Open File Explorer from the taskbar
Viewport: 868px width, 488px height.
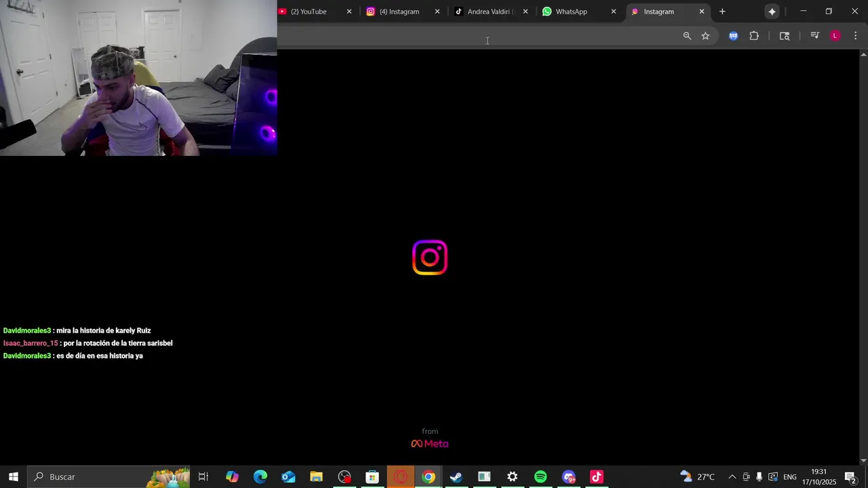click(316, 476)
